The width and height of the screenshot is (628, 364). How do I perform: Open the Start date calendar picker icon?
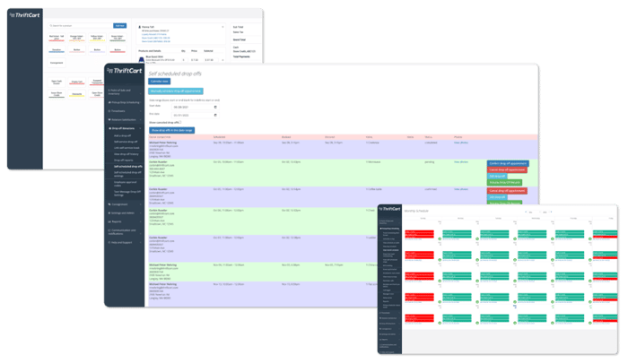pyautogui.click(x=214, y=108)
